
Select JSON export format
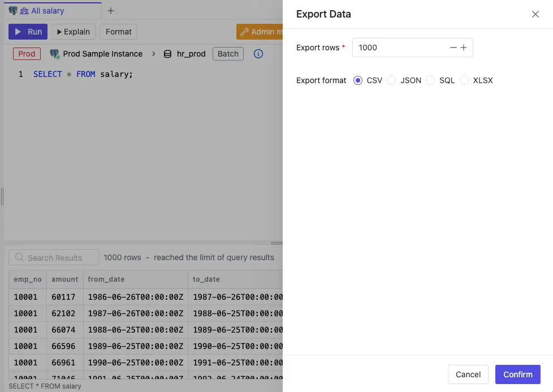coord(391,80)
